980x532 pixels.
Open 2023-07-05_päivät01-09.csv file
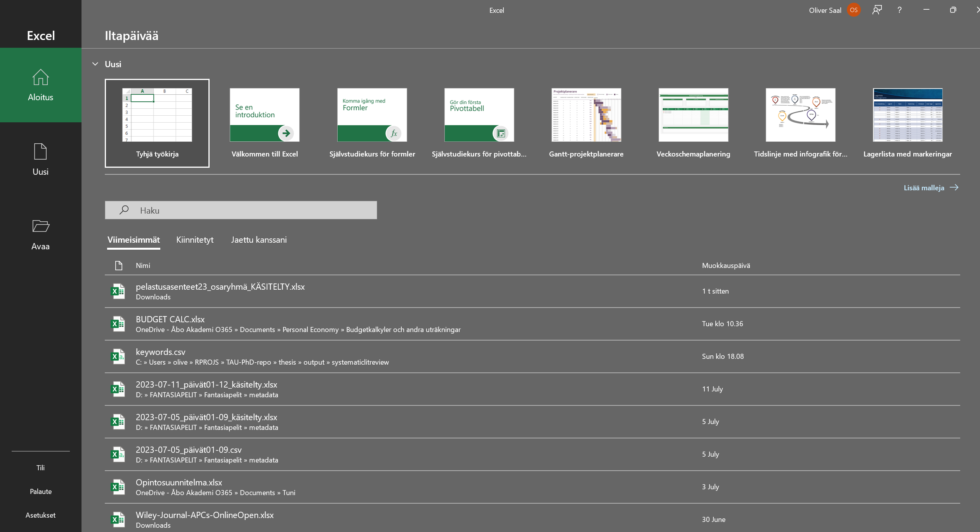click(x=532, y=454)
